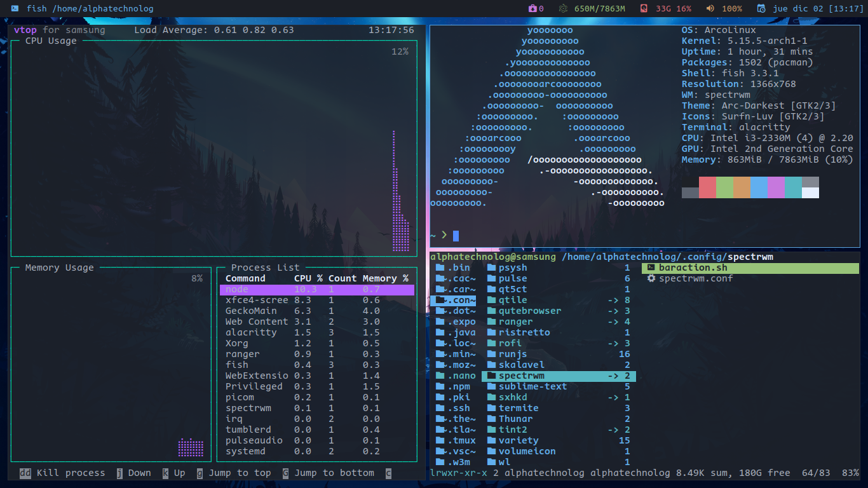
Task: Click the folder icon next to runjs
Action: 491,355
